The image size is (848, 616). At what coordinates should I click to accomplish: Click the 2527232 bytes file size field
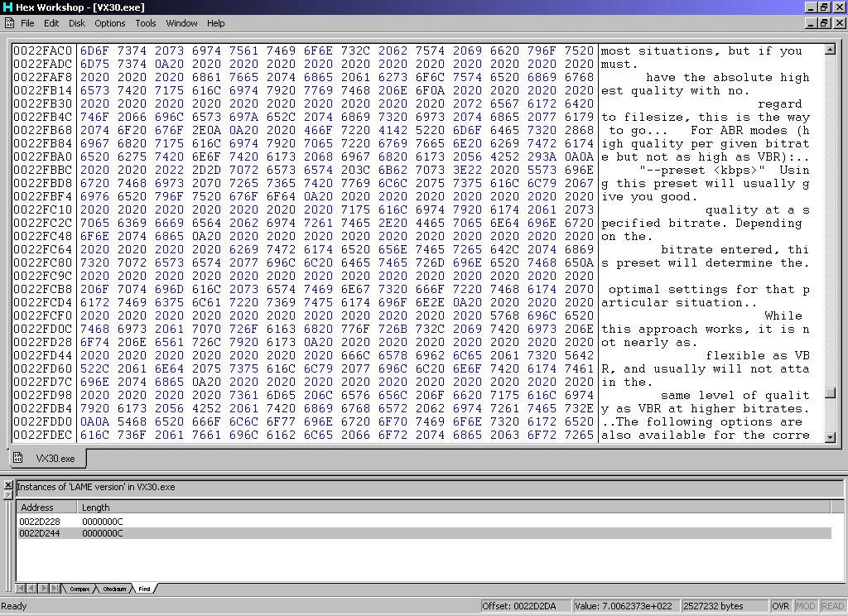coord(724,606)
